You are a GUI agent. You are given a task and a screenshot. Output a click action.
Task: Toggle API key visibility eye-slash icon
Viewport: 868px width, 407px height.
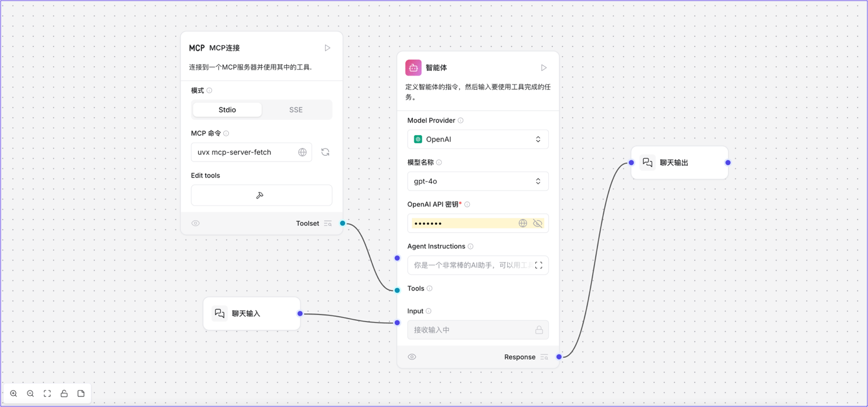(538, 223)
